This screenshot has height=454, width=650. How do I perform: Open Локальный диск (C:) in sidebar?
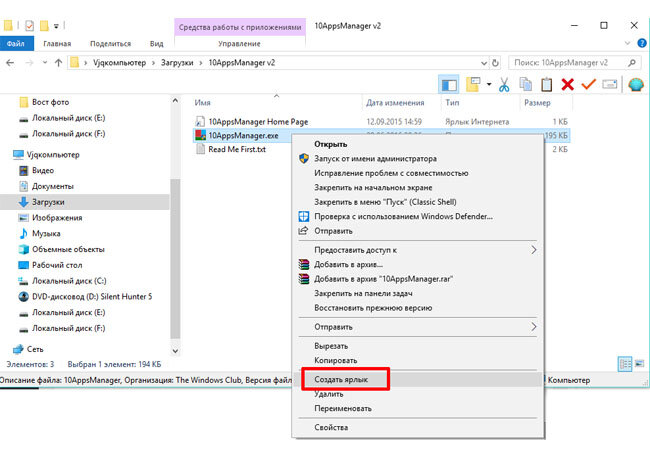[69, 281]
